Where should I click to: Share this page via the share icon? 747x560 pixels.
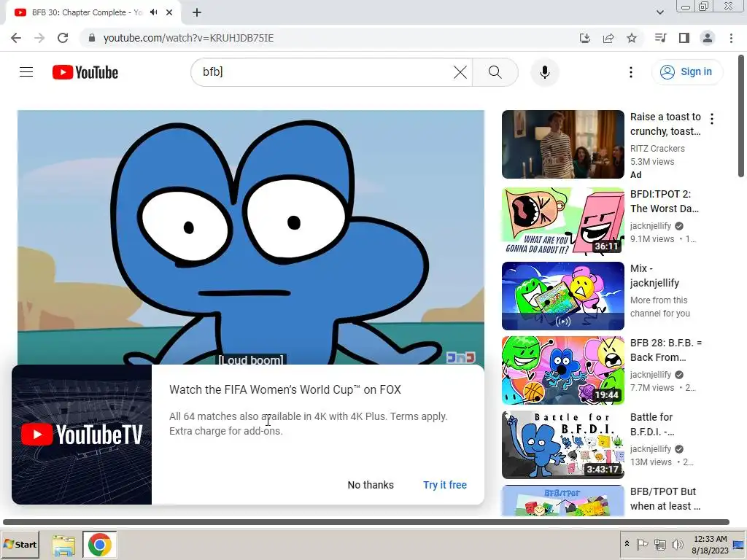[608, 38]
